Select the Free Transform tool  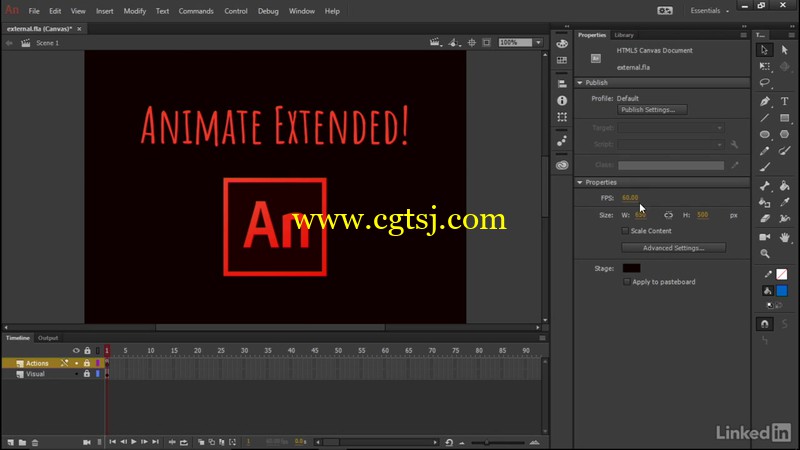tap(764, 66)
